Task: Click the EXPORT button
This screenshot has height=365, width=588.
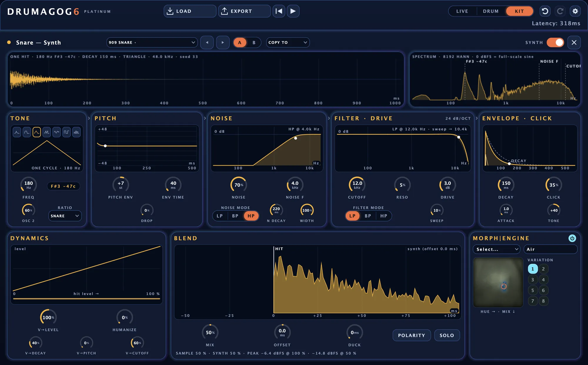Action: [x=244, y=11]
